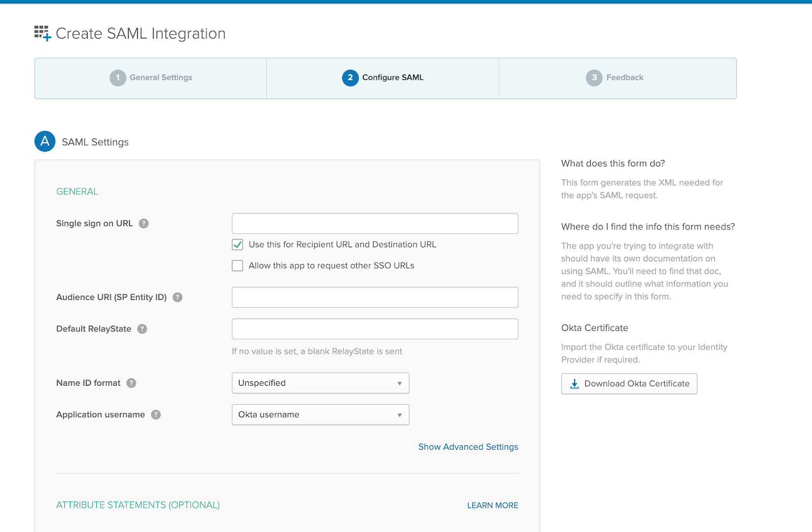Click 'What does this form do?' heading
This screenshot has width=812, height=532.
[x=613, y=163]
